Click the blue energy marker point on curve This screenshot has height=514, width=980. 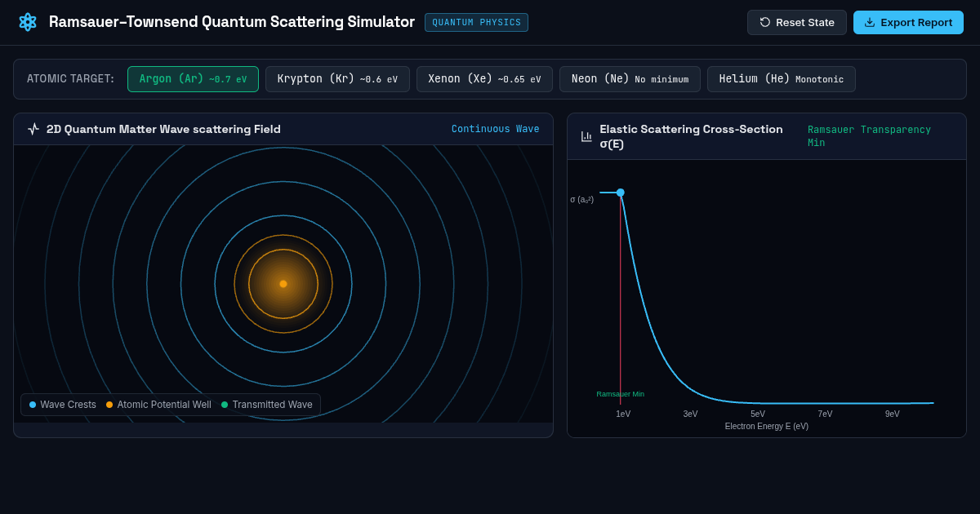click(x=621, y=193)
